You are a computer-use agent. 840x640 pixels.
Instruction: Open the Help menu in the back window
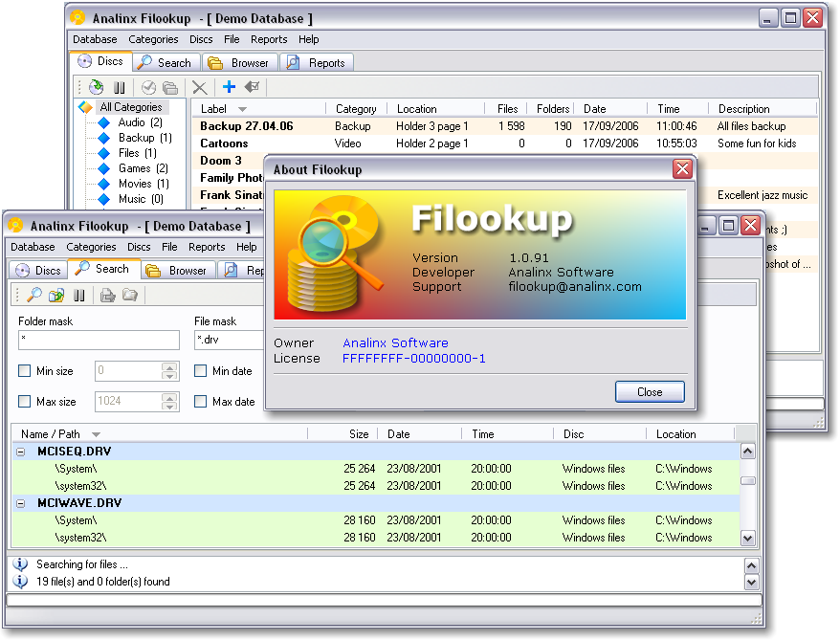click(x=309, y=39)
